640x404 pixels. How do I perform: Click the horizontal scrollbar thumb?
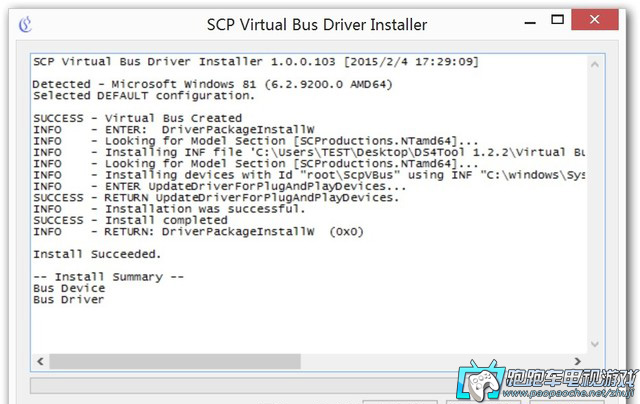tap(175, 361)
